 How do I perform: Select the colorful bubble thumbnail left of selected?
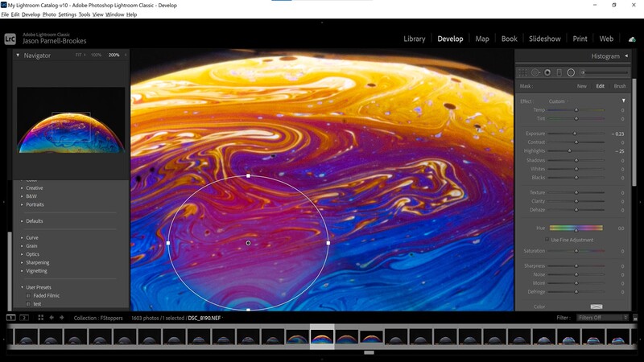pos(297,336)
